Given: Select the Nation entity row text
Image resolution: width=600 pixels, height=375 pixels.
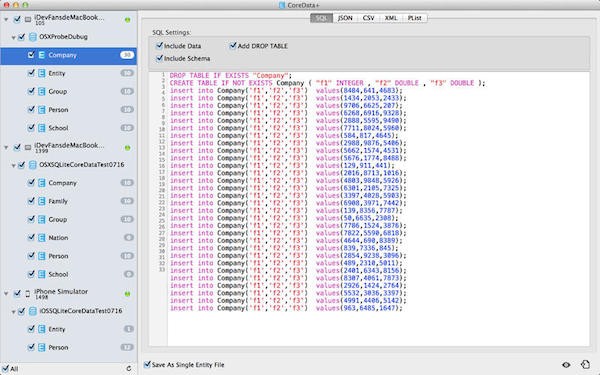Looking at the screenshot, I should coord(58,238).
